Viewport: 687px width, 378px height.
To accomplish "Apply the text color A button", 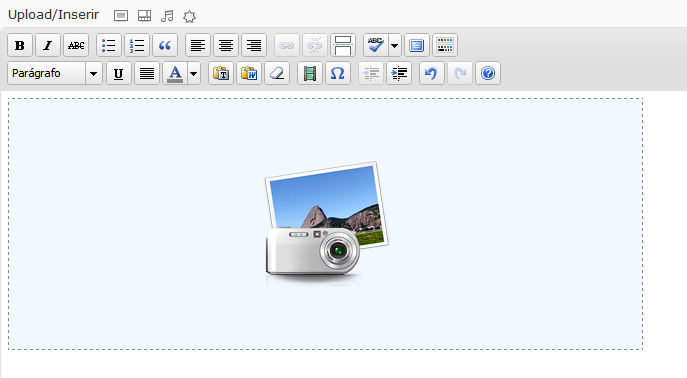I will (175, 73).
